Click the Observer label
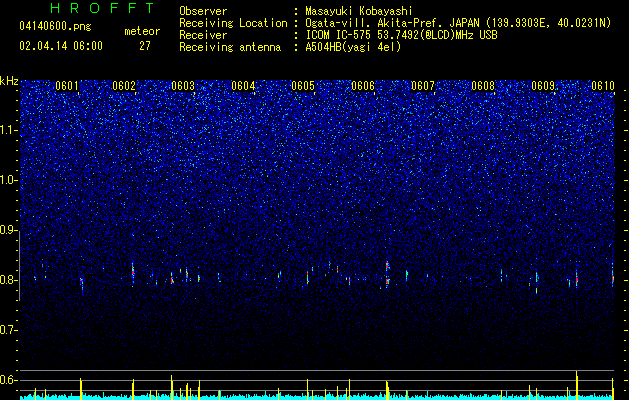This screenshot has height=400, width=629. pos(203,11)
